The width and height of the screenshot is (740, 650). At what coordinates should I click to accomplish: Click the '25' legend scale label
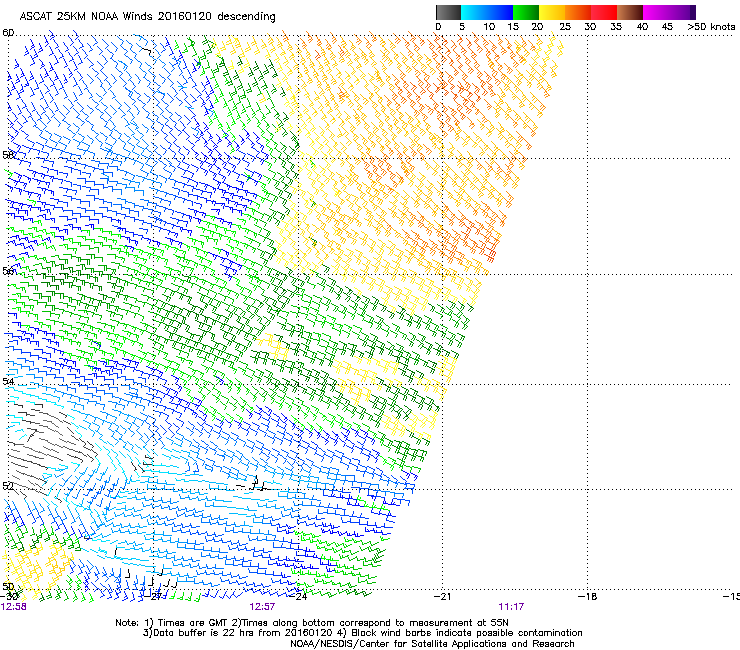[x=565, y=27]
